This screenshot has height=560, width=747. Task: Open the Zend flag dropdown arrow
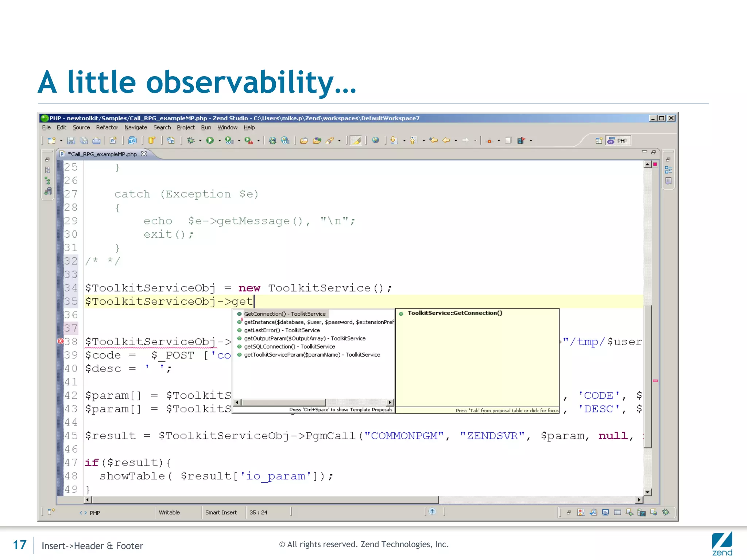pos(531,141)
